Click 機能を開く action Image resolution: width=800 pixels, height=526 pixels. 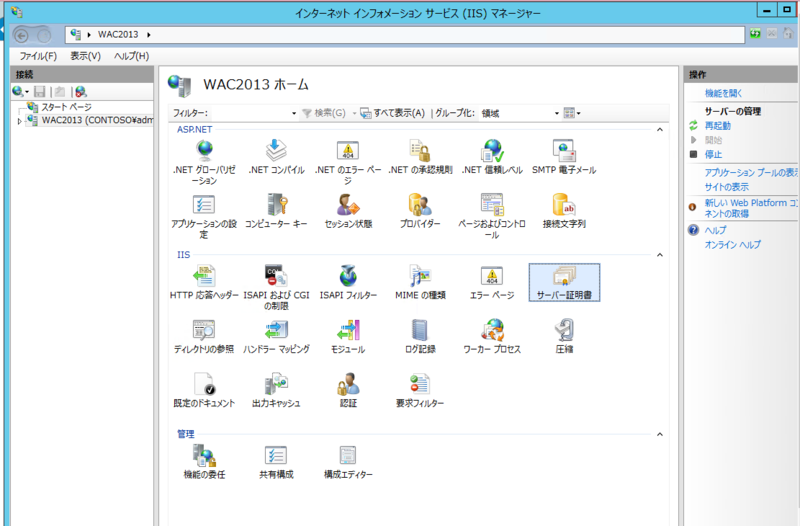point(723,93)
